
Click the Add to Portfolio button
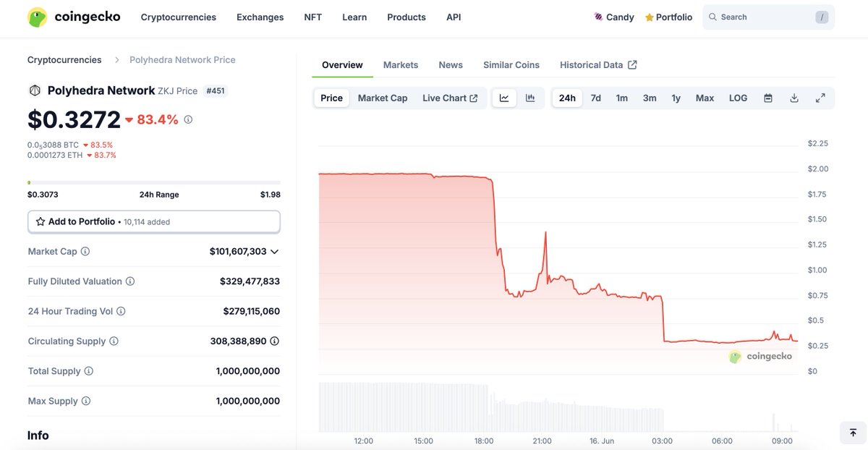click(x=154, y=221)
